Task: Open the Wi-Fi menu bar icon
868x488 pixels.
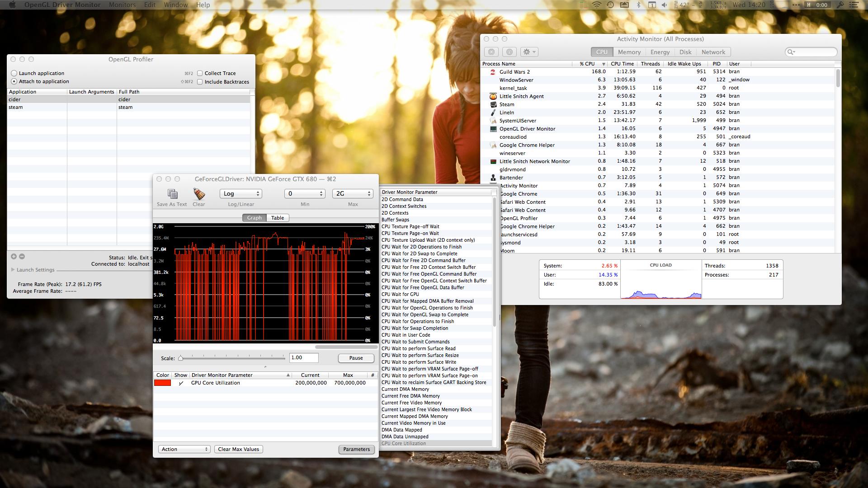Action: pyautogui.click(x=596, y=5)
